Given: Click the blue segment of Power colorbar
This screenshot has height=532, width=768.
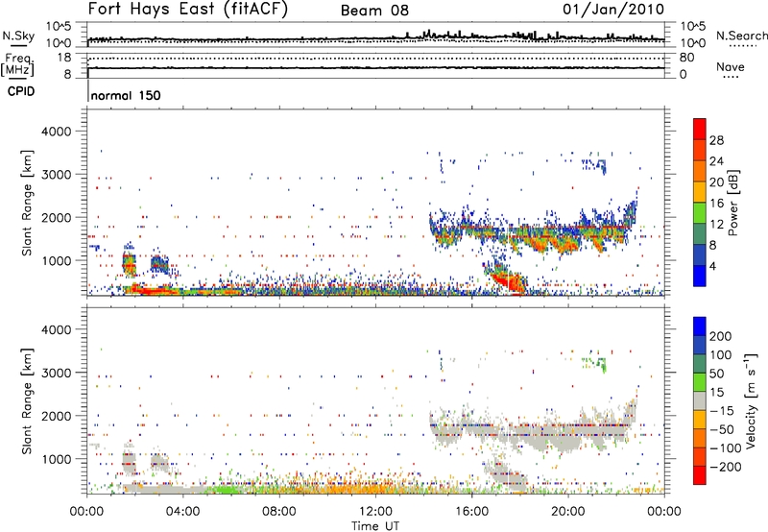Looking at the screenshot, I should [700, 276].
